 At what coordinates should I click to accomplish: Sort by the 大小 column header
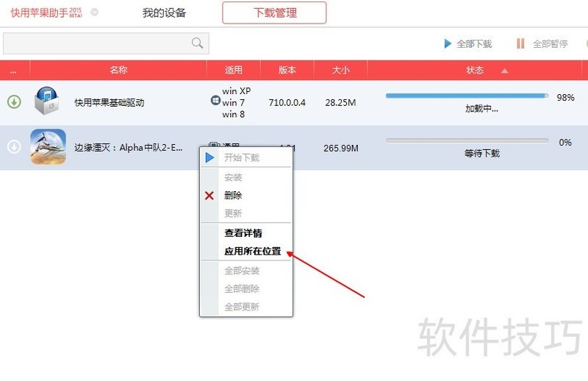click(x=340, y=70)
